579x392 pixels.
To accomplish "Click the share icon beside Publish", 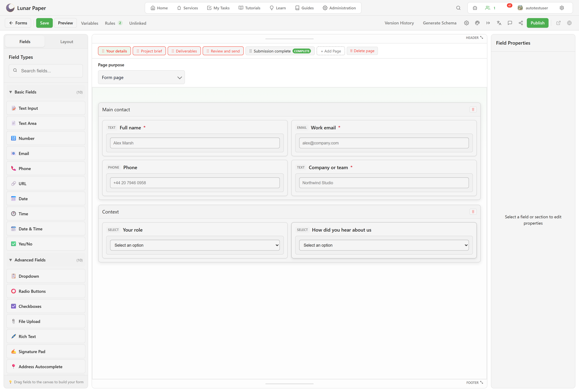I will pos(520,23).
